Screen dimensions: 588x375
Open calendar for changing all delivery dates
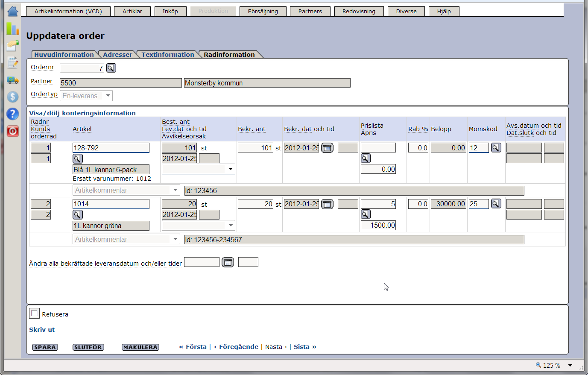(x=228, y=262)
